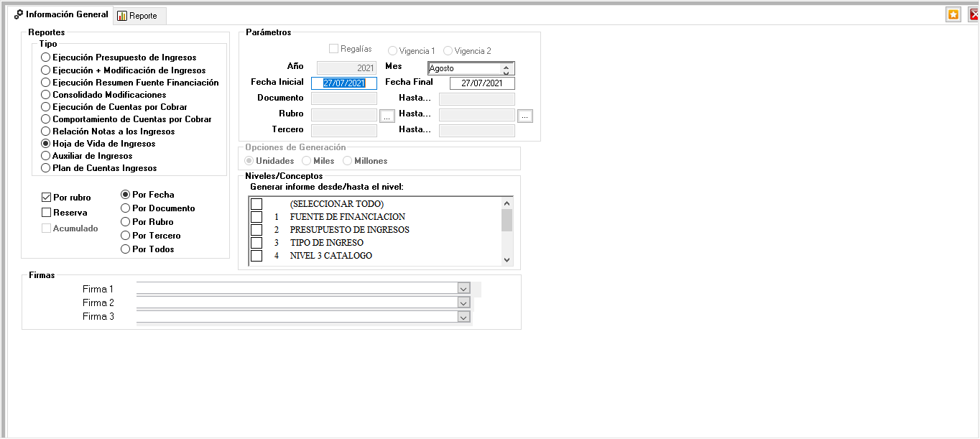
Task: Open the Firma 2 dropdown list
Action: tap(463, 302)
